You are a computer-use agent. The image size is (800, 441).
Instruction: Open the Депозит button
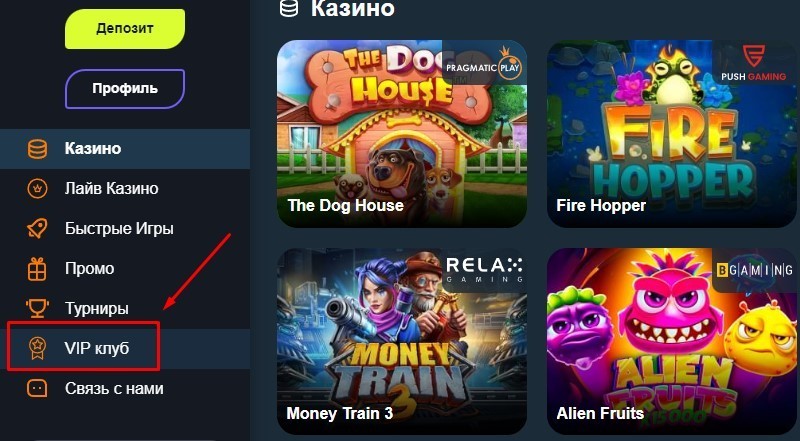(x=125, y=29)
